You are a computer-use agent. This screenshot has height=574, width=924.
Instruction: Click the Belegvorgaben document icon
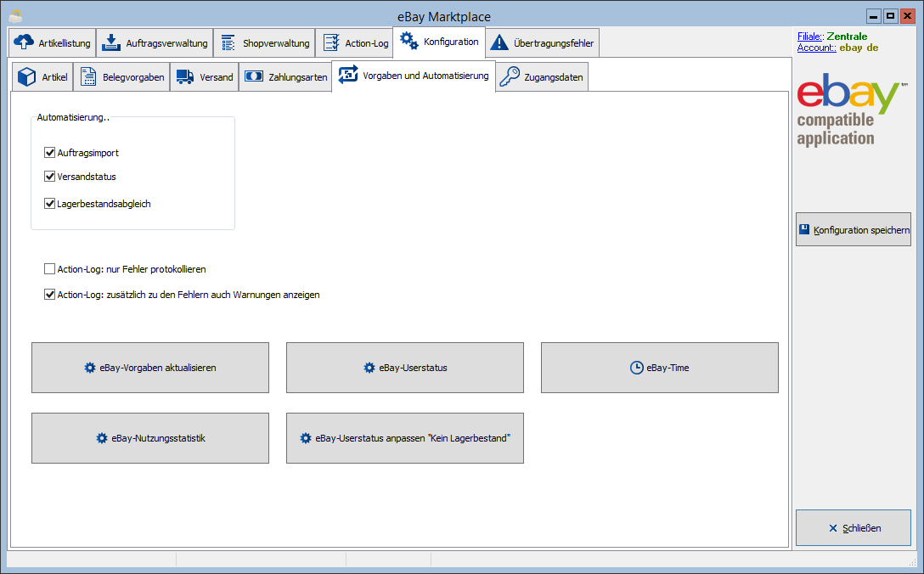(x=88, y=76)
